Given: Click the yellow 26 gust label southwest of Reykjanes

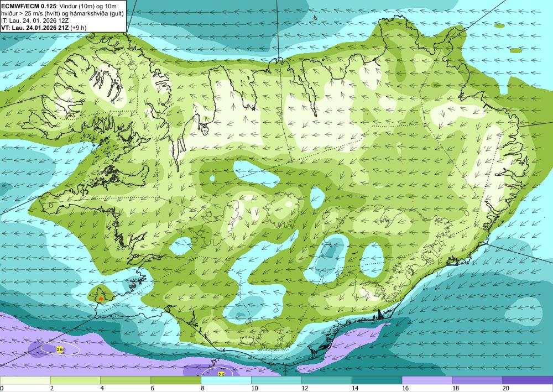Looking at the screenshot, I should click(x=60, y=349).
